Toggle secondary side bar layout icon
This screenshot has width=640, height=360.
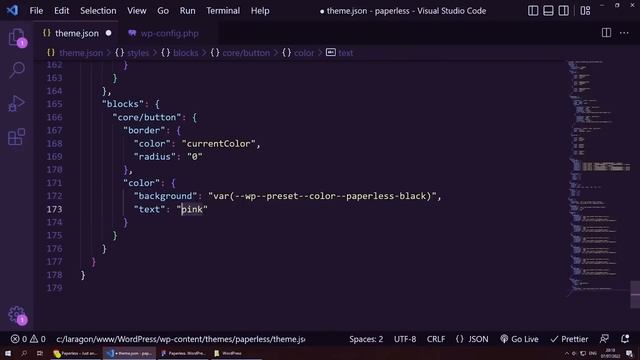coord(563,11)
